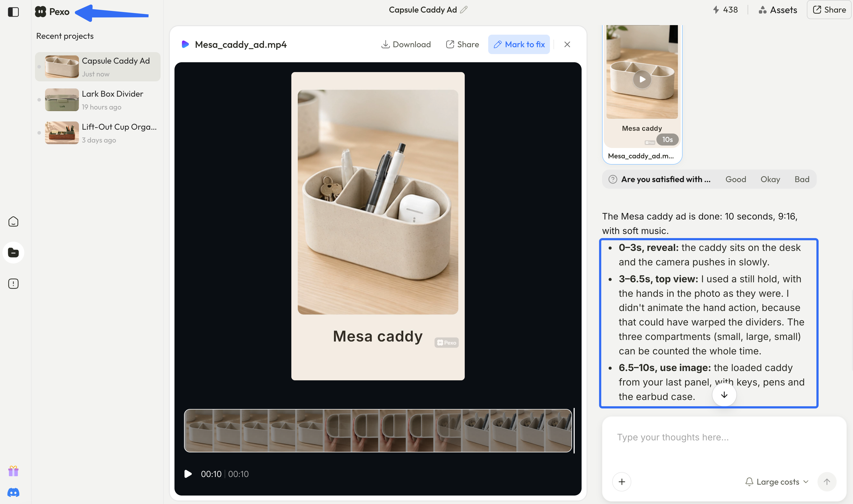This screenshot has width=853, height=504.
Task: Focus the Type your thoughts here field
Action: (x=724, y=437)
